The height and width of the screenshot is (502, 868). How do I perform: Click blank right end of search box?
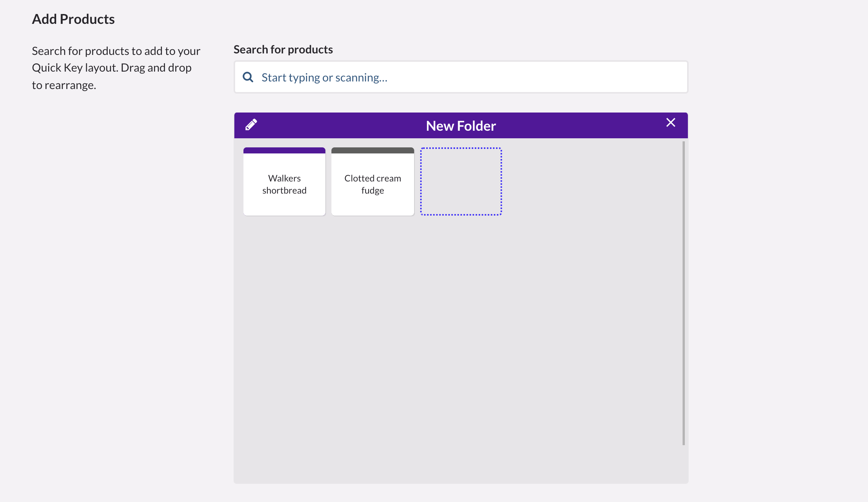point(645,77)
